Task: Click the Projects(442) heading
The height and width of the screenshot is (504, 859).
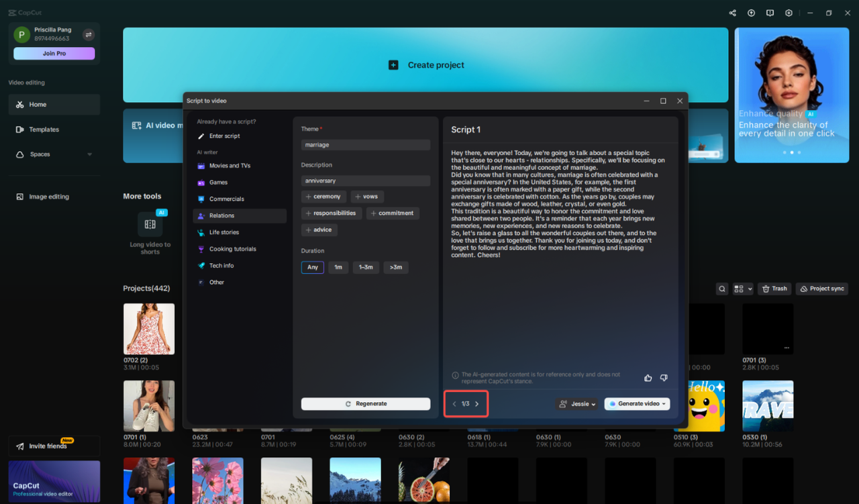Action: [146, 289]
